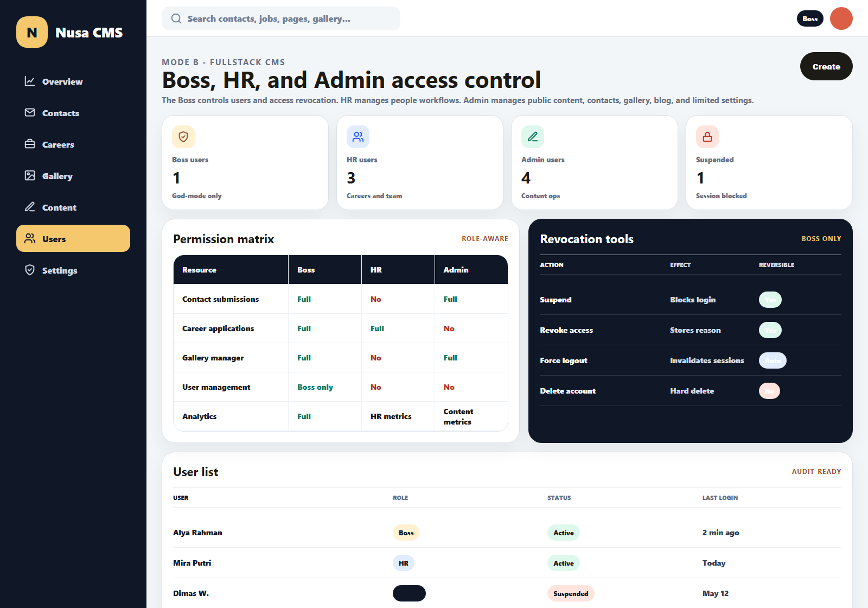Click the Force logout Auto pill
Viewport: 868px width, 608px height.
click(773, 360)
